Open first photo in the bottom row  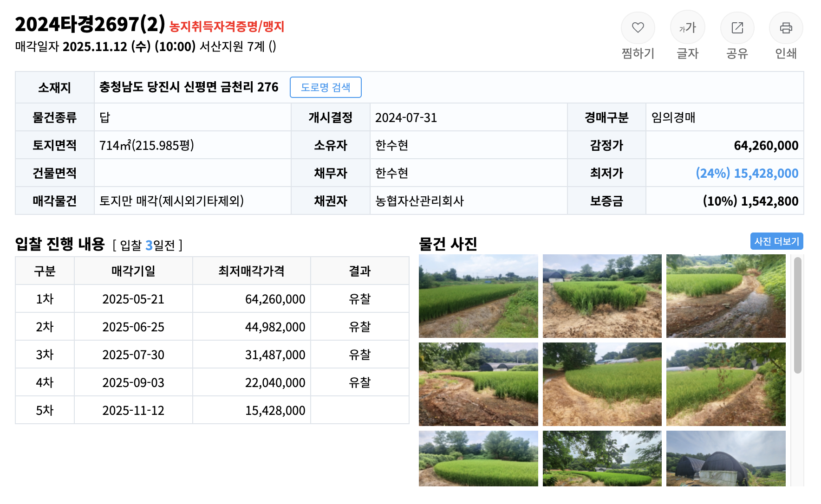478,459
